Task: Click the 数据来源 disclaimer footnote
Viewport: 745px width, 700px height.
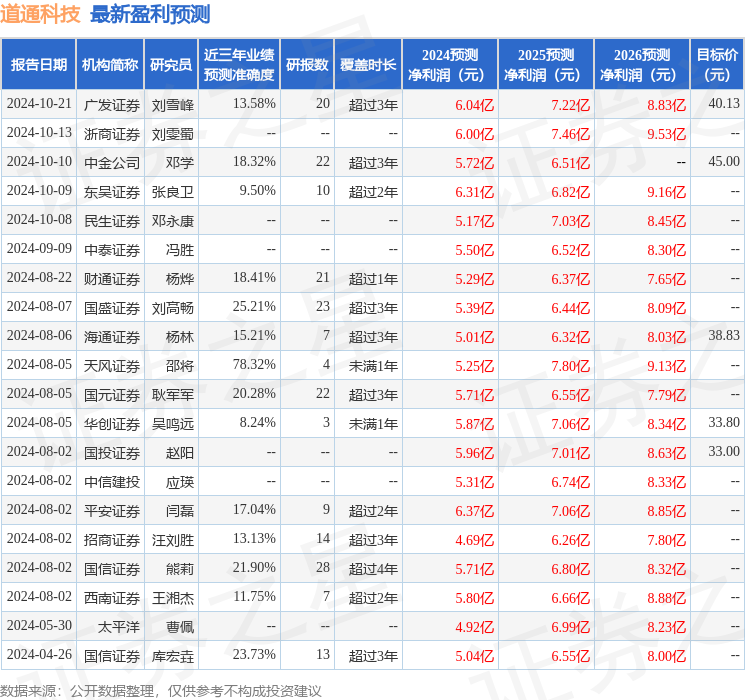Action: pos(161,691)
